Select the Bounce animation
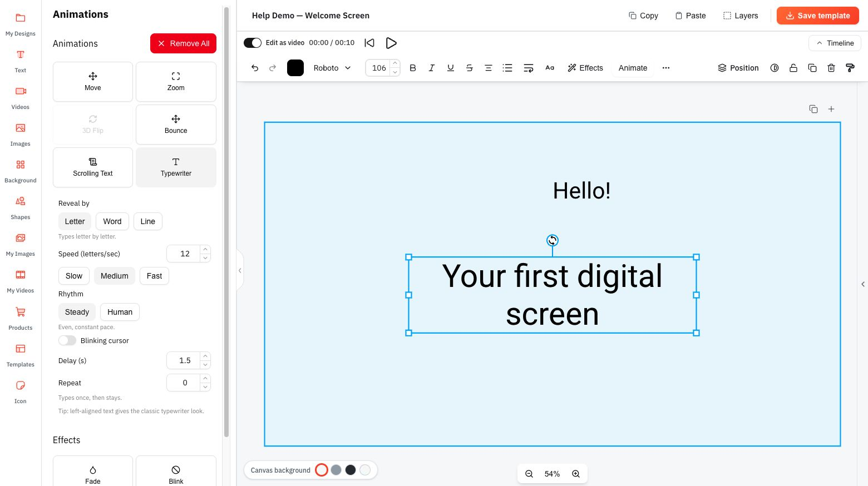868x486 pixels. pyautogui.click(x=176, y=125)
